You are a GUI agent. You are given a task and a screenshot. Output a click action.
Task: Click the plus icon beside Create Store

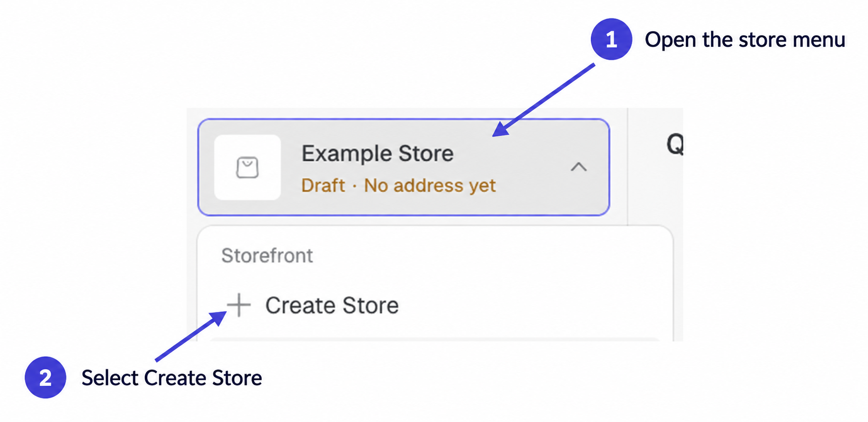click(238, 305)
